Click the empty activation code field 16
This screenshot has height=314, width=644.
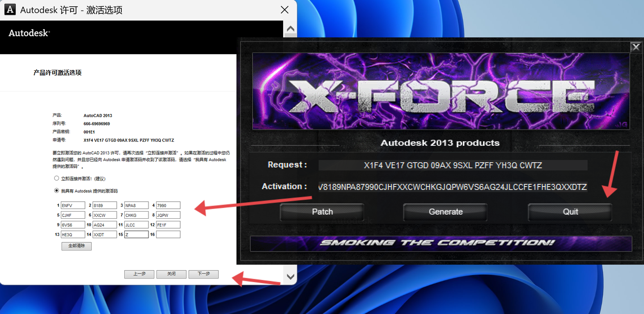coord(168,234)
